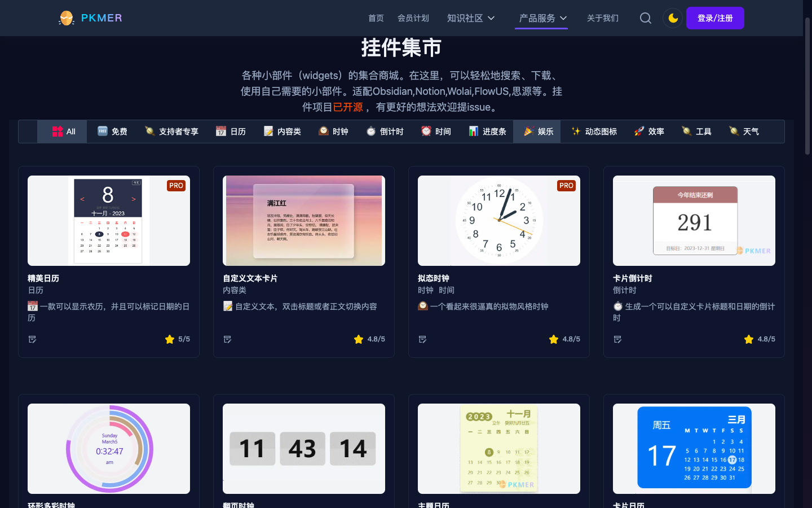Click the 精美日历 title
Viewport: 812px width, 508px height.
pyautogui.click(x=43, y=278)
